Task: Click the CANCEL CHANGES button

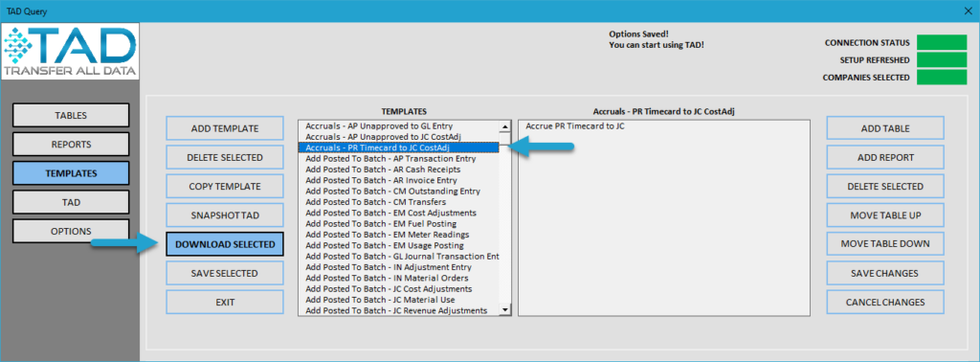Action: pyautogui.click(x=885, y=302)
